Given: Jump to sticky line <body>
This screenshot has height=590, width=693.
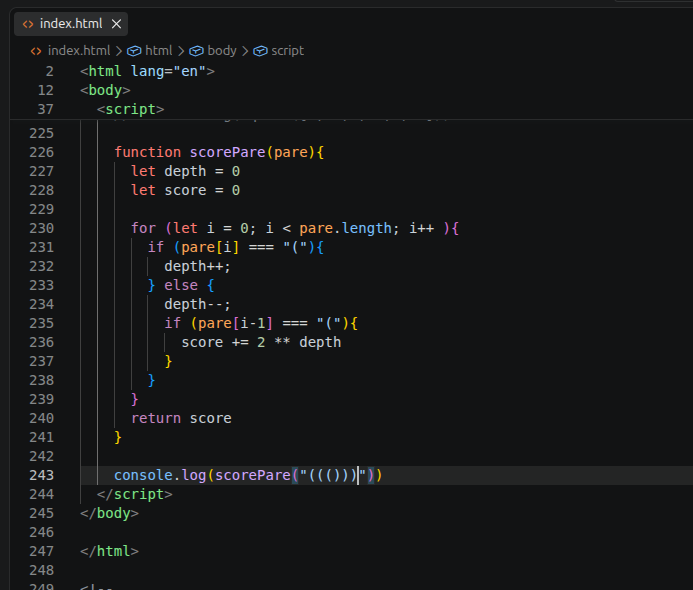Looking at the screenshot, I should 105,90.
